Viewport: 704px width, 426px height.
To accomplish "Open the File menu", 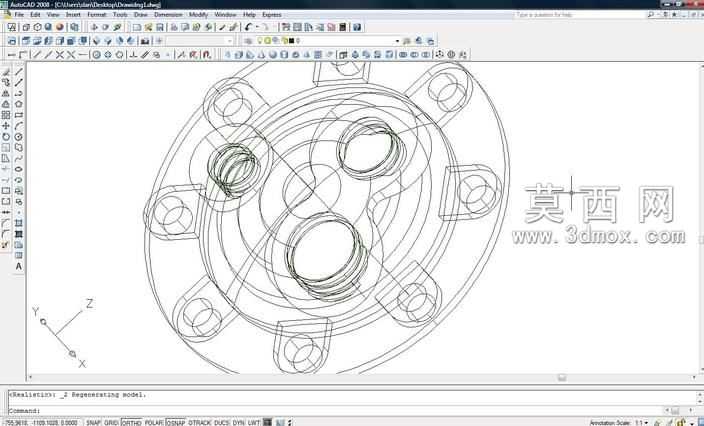I will pyautogui.click(x=19, y=15).
